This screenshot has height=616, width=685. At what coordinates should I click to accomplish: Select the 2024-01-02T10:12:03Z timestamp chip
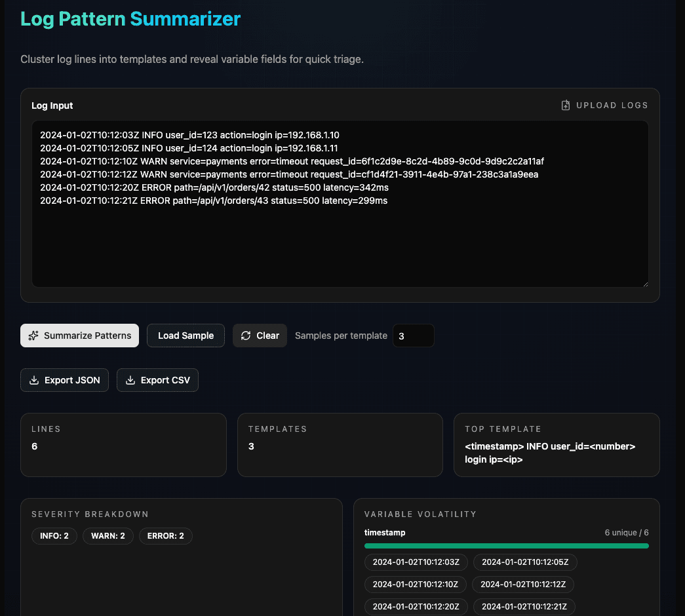416,562
